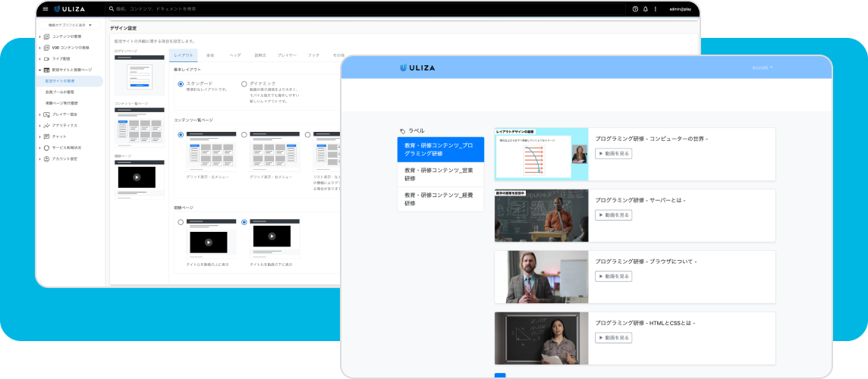Click the プレイヤー設定 sidebar icon

click(x=46, y=114)
